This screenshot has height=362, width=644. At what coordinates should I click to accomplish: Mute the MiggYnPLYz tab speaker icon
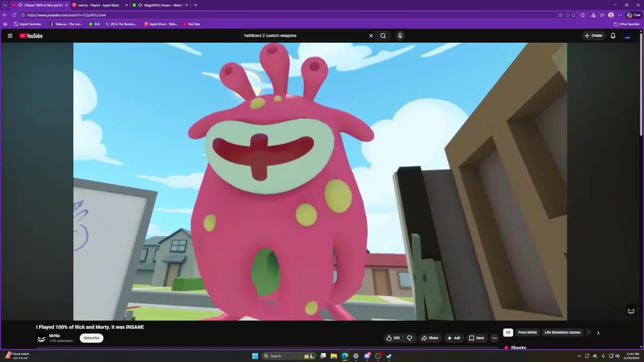coord(140,5)
